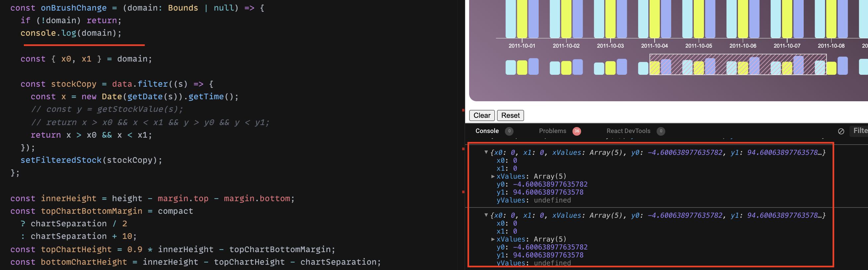Click "onBrushChange" in the code editor
Image resolution: width=868 pixels, height=270 pixels.
tap(74, 8)
